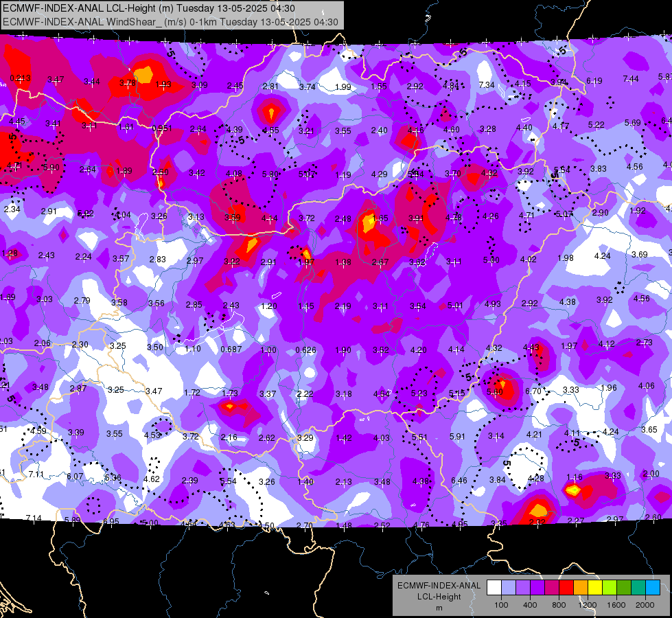The height and width of the screenshot is (618, 672).
Task: Click the wind shear value 5.91
Action: 457,437
